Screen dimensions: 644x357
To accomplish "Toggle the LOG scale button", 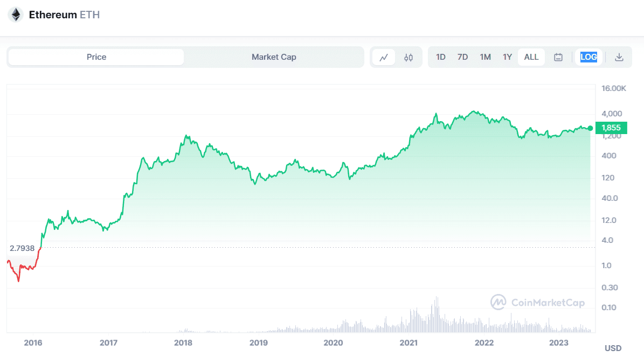I will (x=588, y=57).
